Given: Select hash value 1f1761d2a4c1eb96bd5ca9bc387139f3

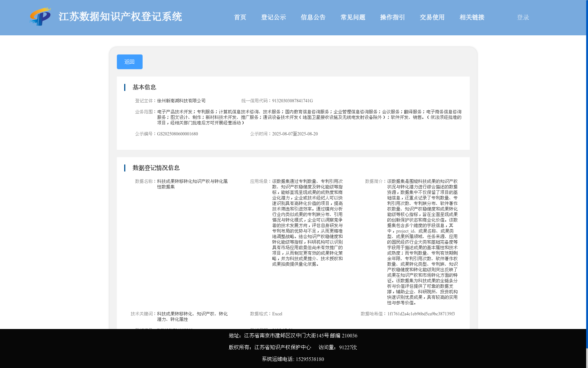Looking at the screenshot, I should click(x=421, y=314).
